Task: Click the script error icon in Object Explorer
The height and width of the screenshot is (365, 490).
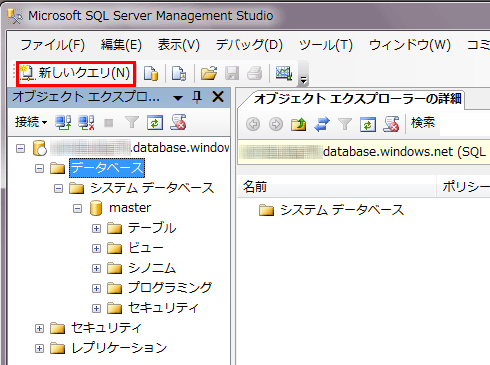Action: pos(178,122)
